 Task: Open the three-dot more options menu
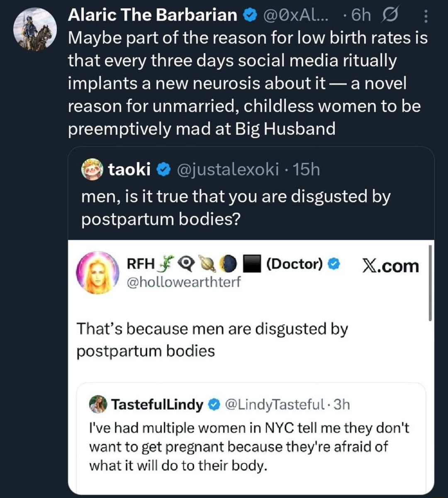(x=426, y=17)
